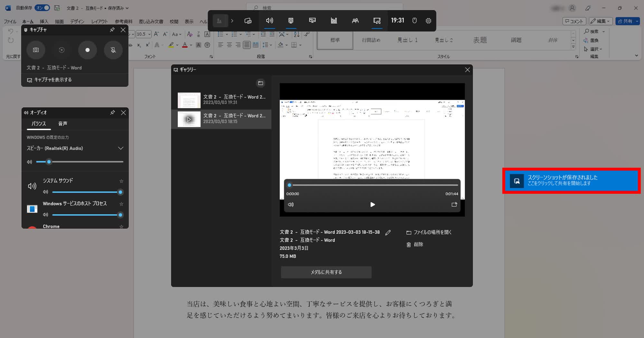Select the 18:15 video capture in Gallery
The image size is (644, 338).
coord(221,119)
